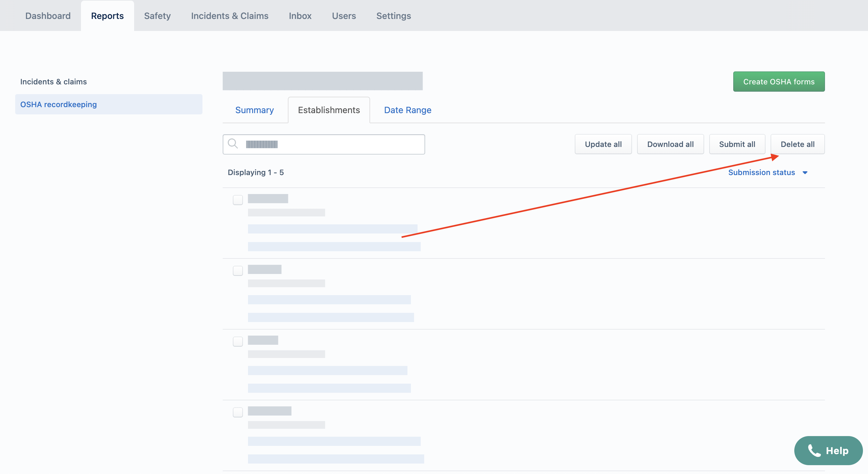Viewport: 868px width, 474px height.
Task: Select the Reports tab
Action: [x=107, y=16]
